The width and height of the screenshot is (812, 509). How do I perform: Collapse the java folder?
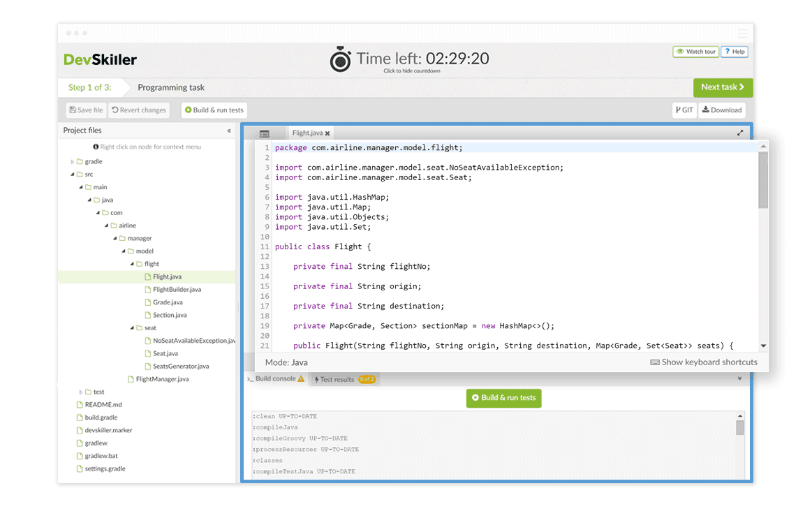[x=89, y=200]
